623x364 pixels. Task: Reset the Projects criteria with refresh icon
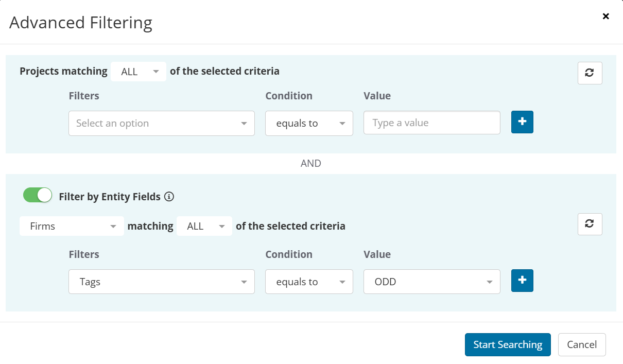click(590, 73)
